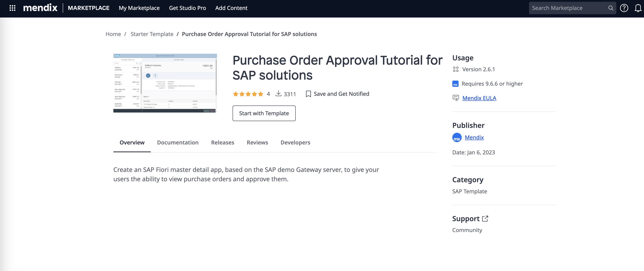This screenshot has height=271, width=644.
Task: Click Start with Template button
Action: click(x=264, y=113)
